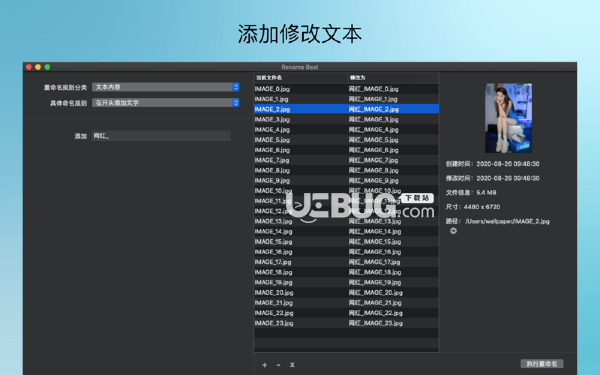
Task: Select the row IMAGE_14.jpg
Action: pyautogui.click(x=346, y=232)
